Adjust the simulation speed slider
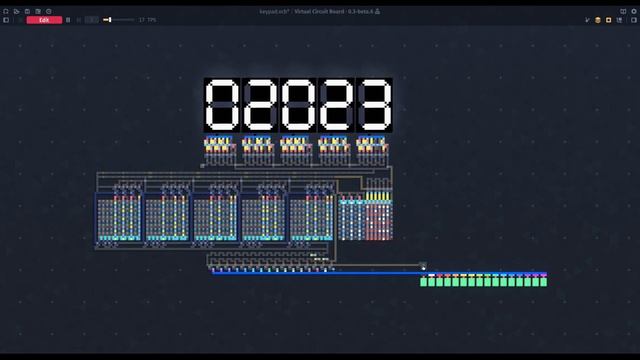 pos(118,20)
